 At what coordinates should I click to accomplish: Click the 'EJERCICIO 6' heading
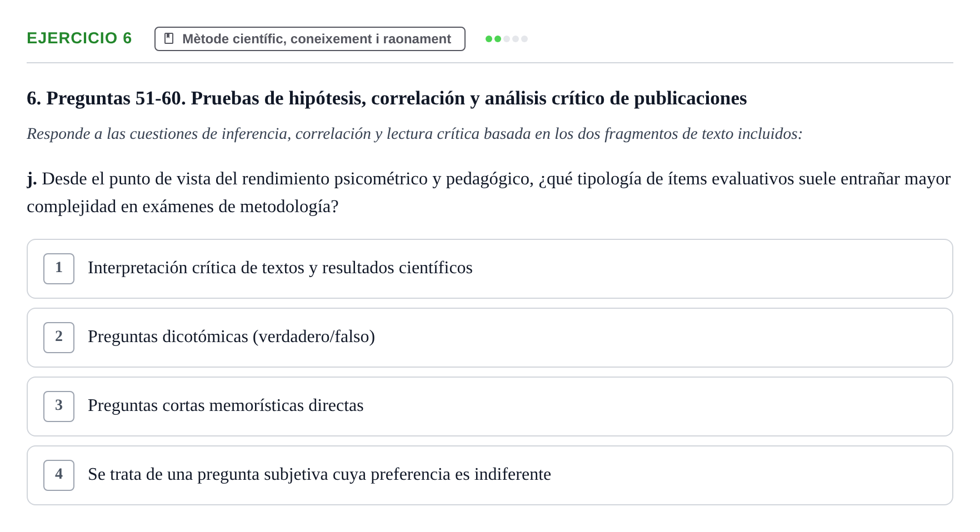tap(79, 38)
